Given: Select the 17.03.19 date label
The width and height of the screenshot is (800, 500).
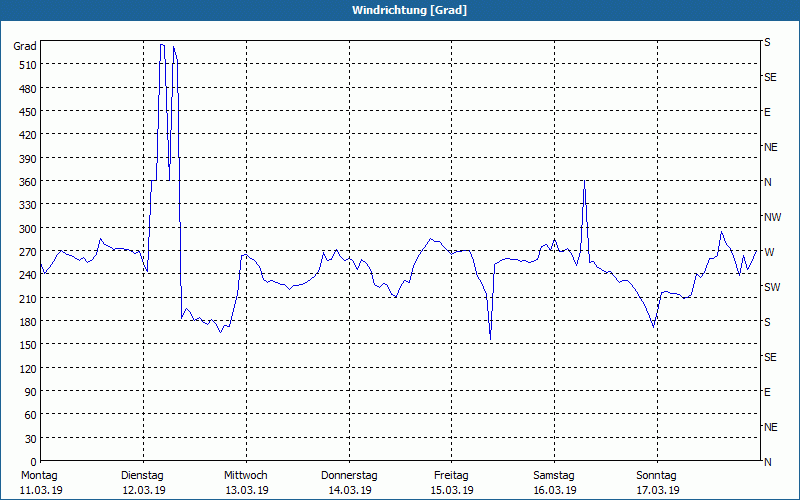Looking at the screenshot, I should (x=658, y=490).
